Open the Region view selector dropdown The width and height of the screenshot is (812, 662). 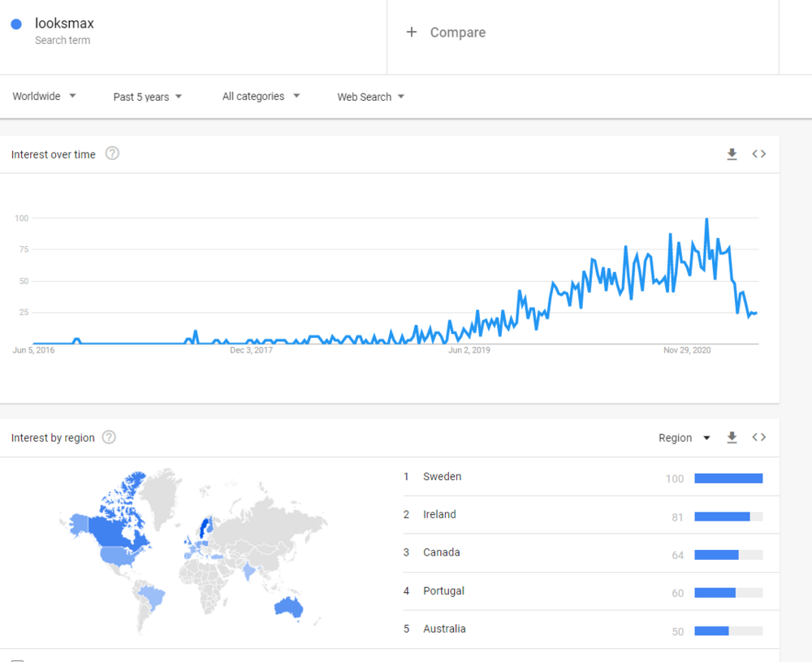point(684,438)
